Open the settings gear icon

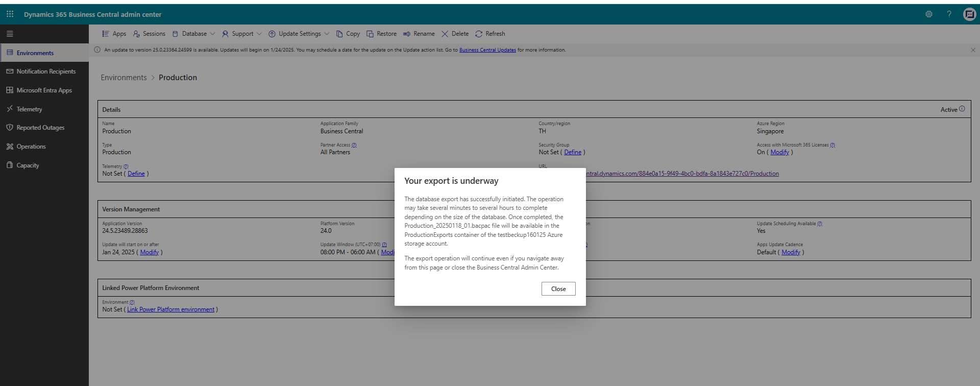(x=929, y=14)
